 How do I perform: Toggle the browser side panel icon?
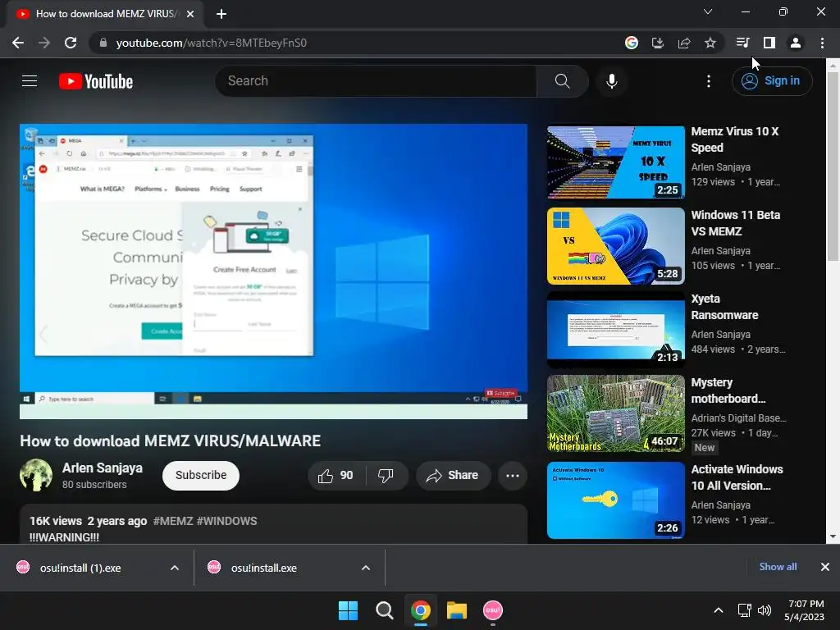click(769, 43)
